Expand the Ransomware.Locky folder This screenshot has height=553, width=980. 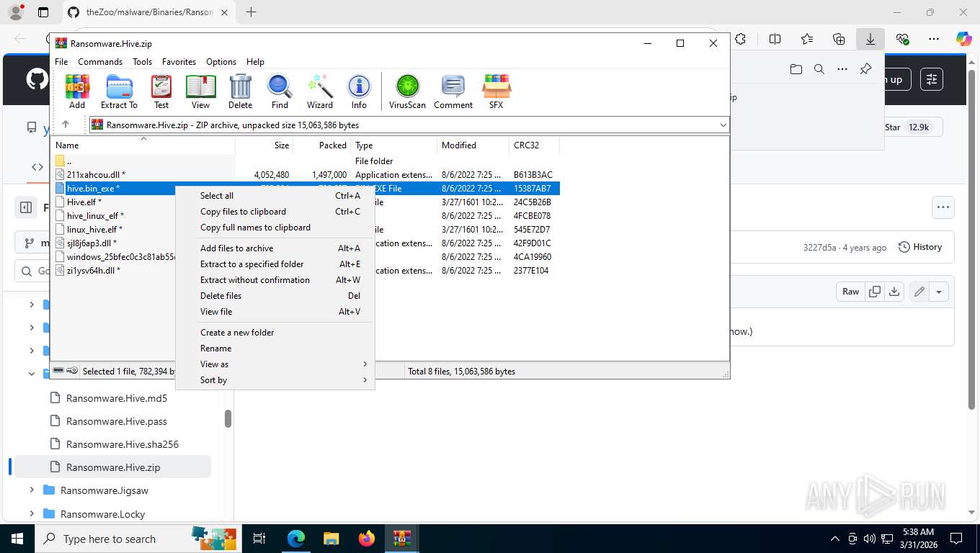pos(32,514)
